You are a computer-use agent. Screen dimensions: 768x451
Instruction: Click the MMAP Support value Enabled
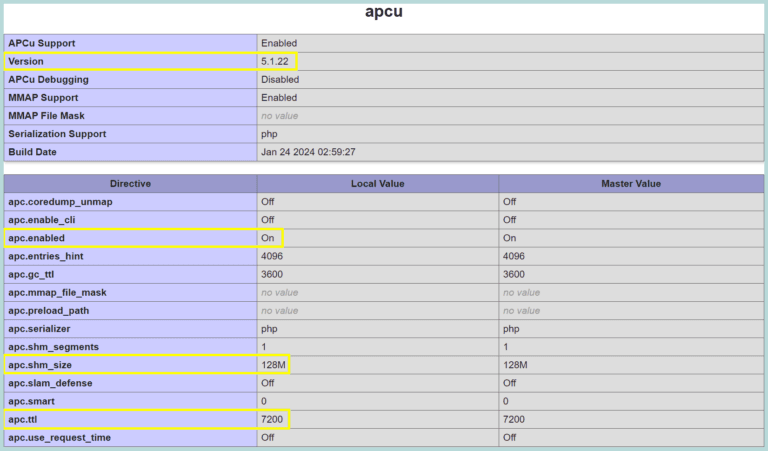coord(279,97)
